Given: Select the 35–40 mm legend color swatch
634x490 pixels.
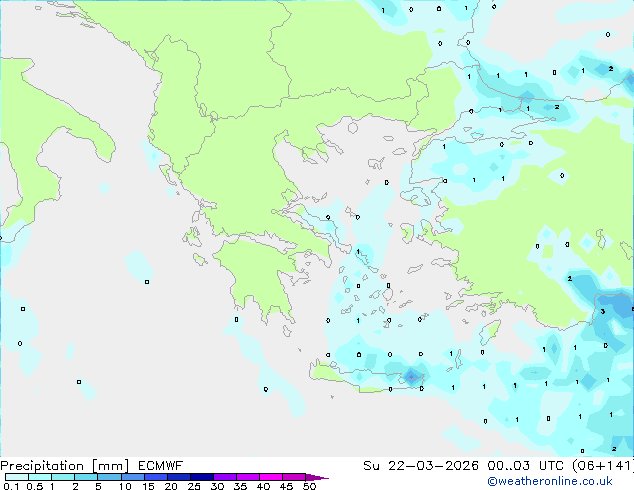Looking at the screenshot, I should pos(248,477).
